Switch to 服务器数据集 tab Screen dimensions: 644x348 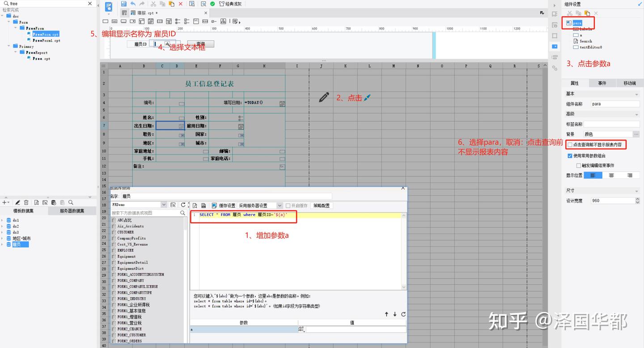pos(72,211)
